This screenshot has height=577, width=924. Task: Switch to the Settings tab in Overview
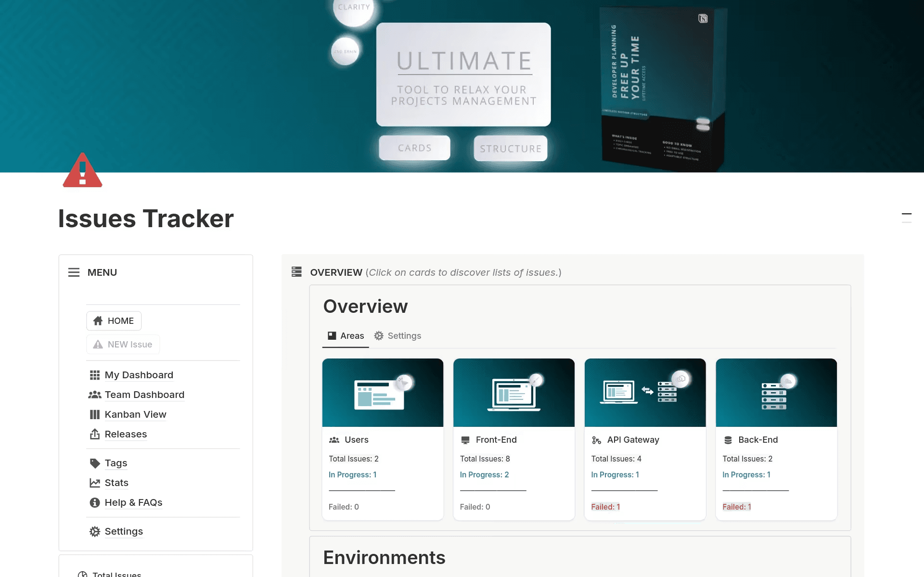pyautogui.click(x=398, y=335)
